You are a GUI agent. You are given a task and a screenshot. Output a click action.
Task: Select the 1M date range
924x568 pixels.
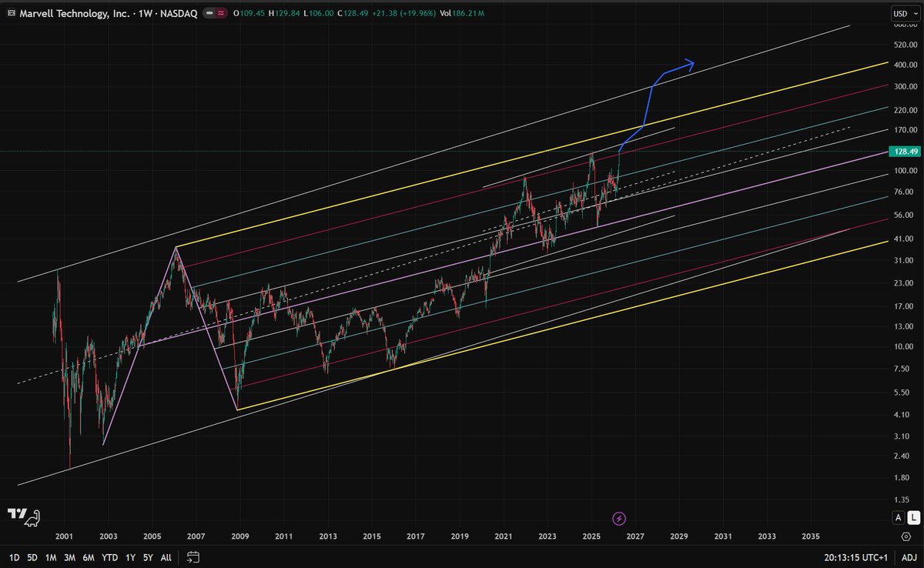(x=51, y=556)
